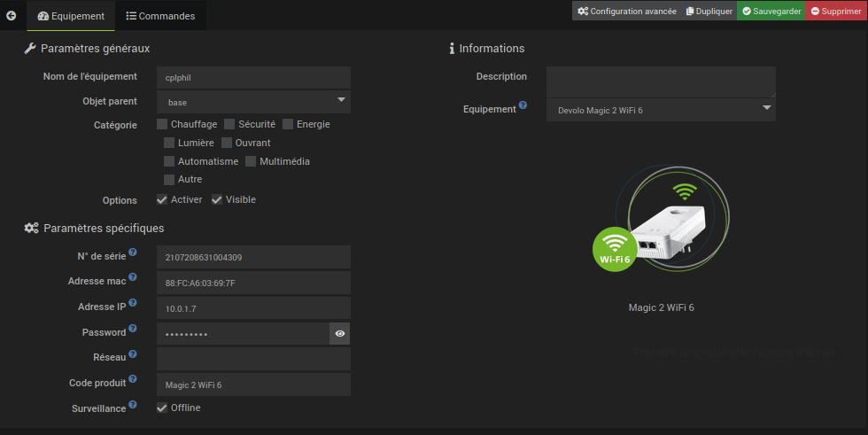Click help icon next to N° de série

133,252
